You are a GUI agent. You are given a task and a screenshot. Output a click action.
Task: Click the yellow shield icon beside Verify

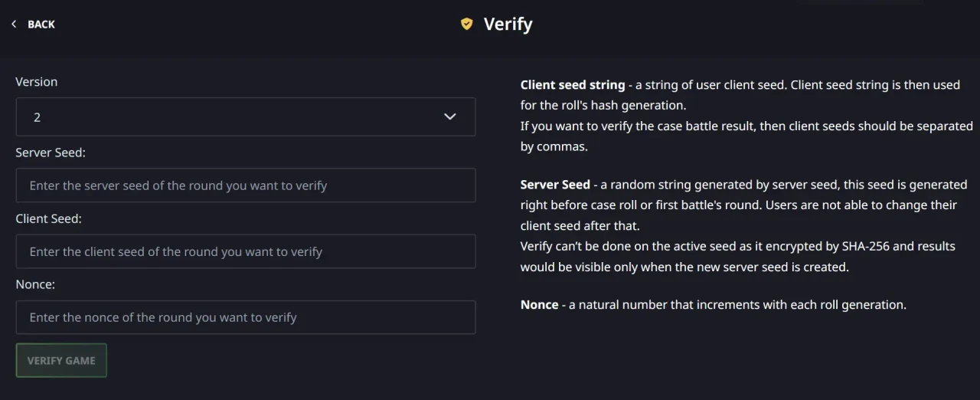[x=466, y=25]
